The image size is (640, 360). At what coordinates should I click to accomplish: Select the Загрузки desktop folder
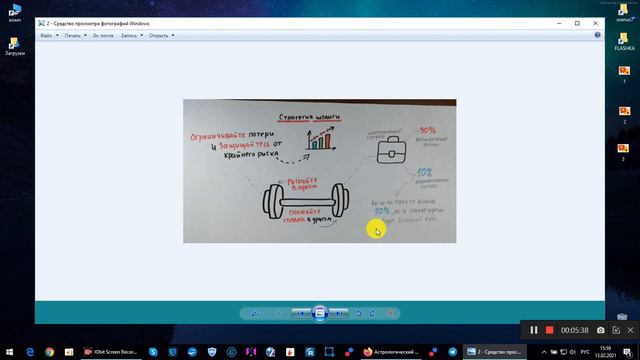point(15,46)
